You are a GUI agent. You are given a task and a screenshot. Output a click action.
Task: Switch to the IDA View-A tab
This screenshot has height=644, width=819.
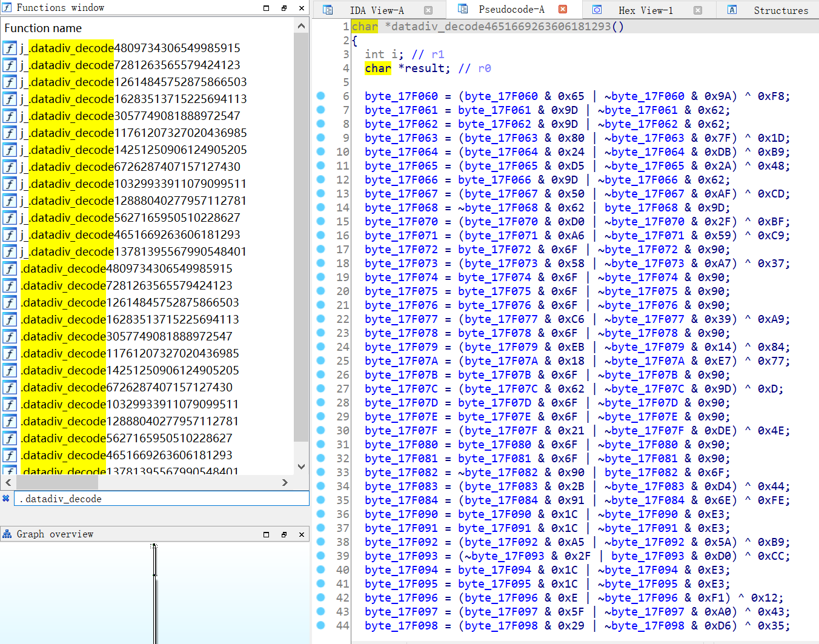pos(376,10)
